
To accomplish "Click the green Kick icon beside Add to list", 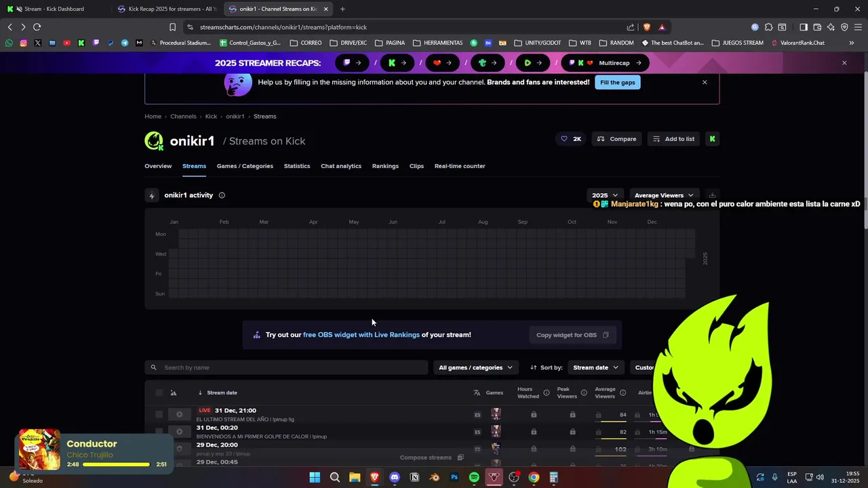I will (x=712, y=139).
